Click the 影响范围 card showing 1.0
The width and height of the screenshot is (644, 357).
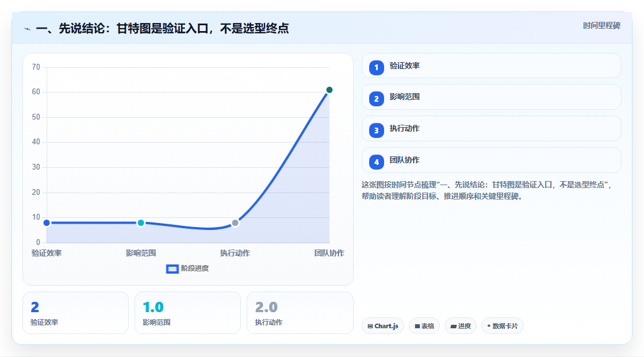(x=187, y=313)
